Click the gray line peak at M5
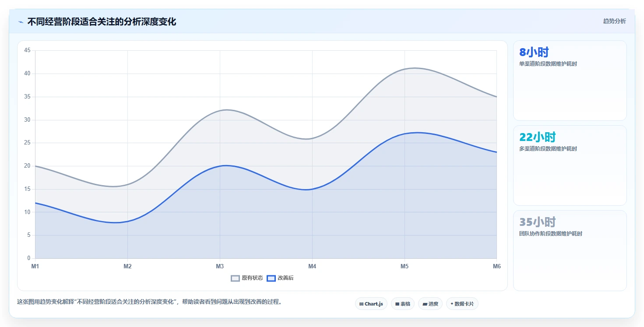The height and width of the screenshot is (327, 644). [405, 69]
